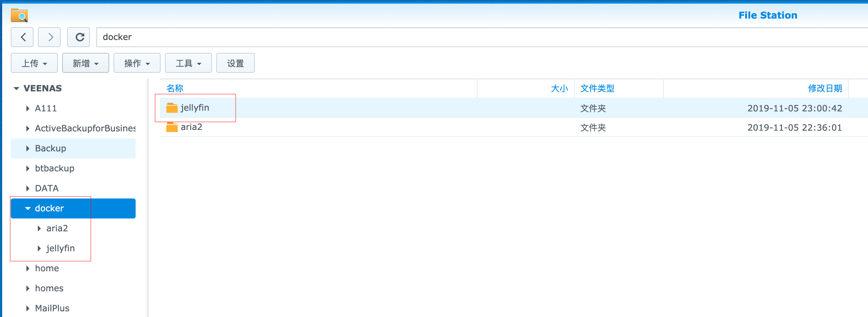
Task: Click the File Station window title
Action: [768, 15]
